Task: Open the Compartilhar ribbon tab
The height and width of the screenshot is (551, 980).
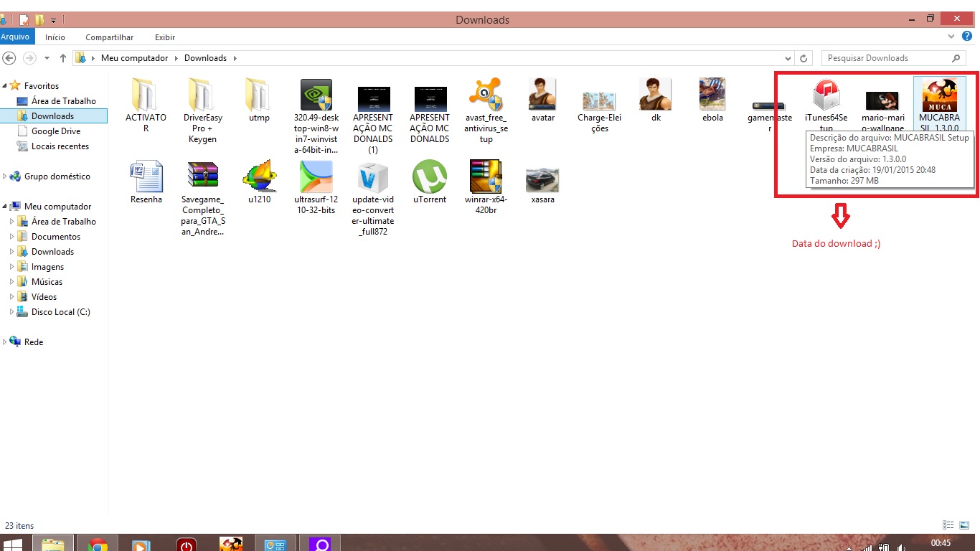Action: click(109, 37)
